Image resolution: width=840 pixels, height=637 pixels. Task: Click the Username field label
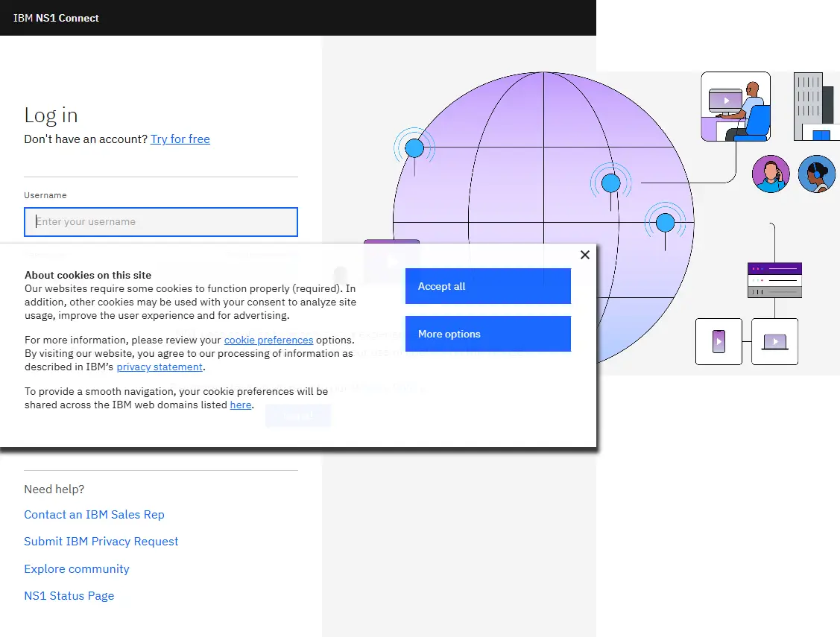[x=45, y=195]
